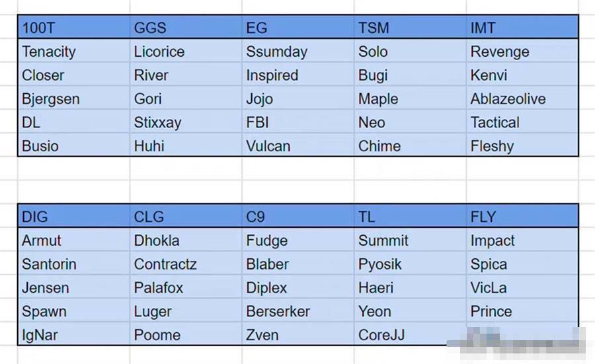Screen dimensions: 595x364
Task: Select the Fleshy cell
Action: coord(522,145)
